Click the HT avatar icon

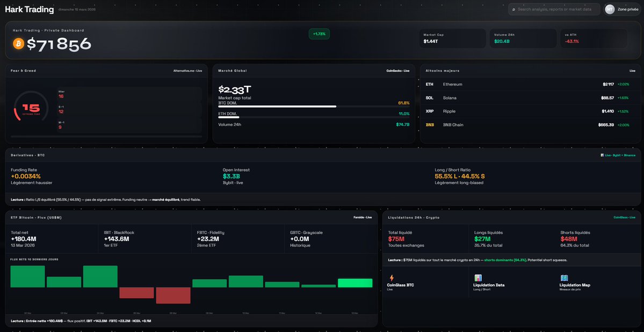coord(610,9)
